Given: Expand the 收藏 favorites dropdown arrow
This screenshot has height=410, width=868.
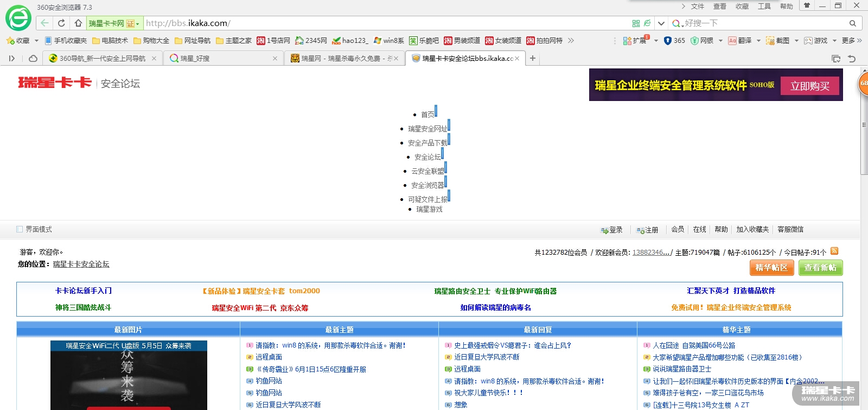Looking at the screenshot, I should point(36,40).
